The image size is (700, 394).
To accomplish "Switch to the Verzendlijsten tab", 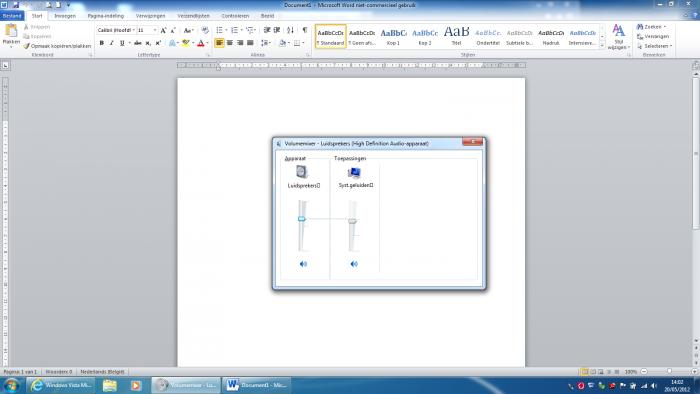I will click(193, 16).
